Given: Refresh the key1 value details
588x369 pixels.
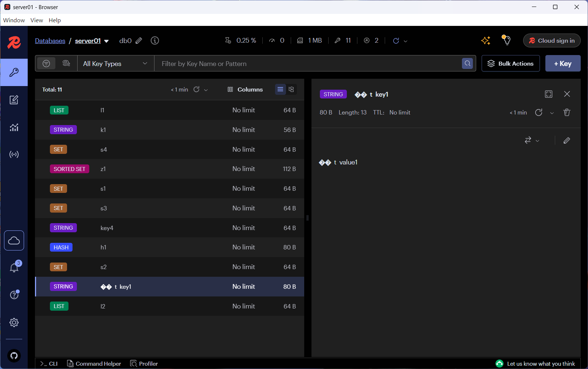Looking at the screenshot, I should click(539, 112).
